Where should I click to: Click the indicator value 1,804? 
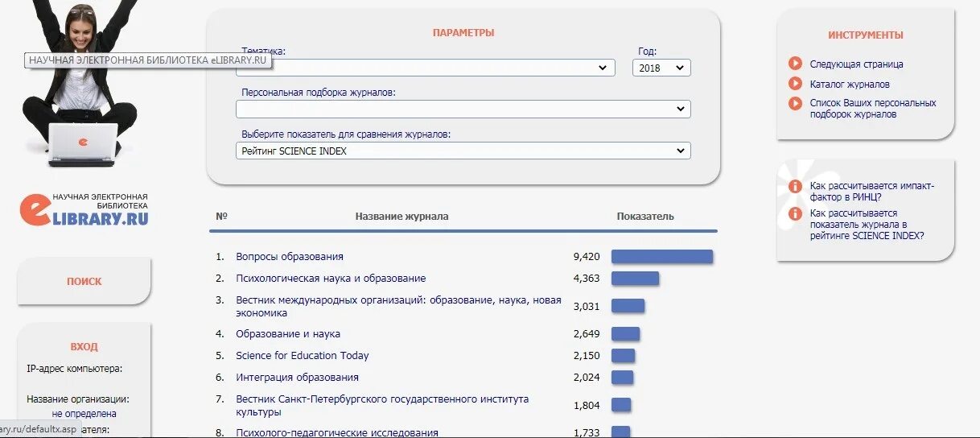(x=587, y=406)
